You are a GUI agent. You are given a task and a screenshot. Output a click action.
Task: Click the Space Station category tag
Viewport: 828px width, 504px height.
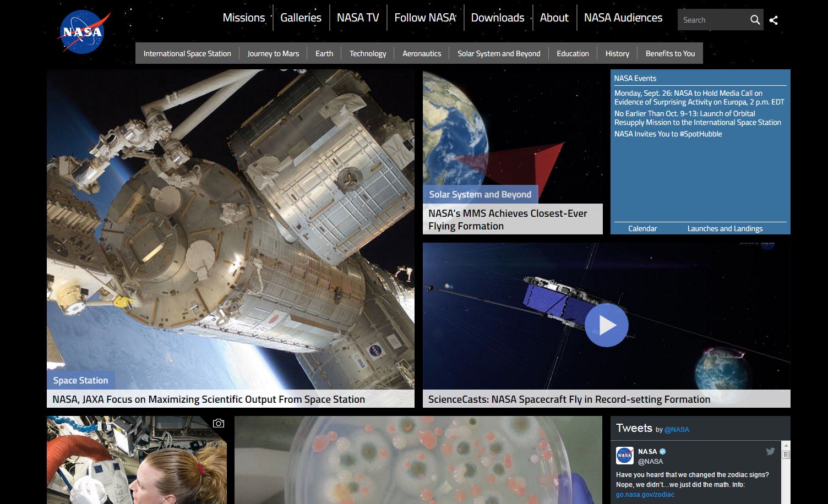pyautogui.click(x=80, y=380)
